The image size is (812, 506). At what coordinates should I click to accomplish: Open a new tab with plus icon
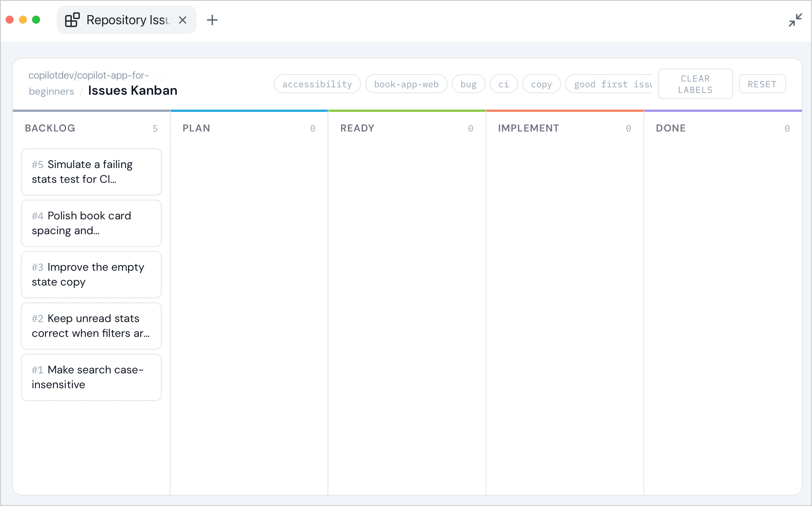(212, 20)
